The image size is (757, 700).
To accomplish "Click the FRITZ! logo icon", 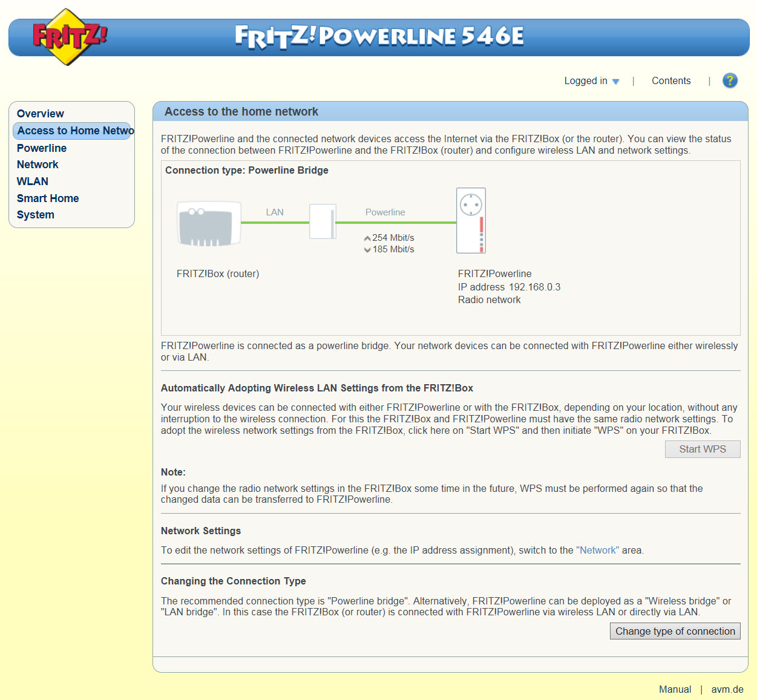I will tap(69, 37).
